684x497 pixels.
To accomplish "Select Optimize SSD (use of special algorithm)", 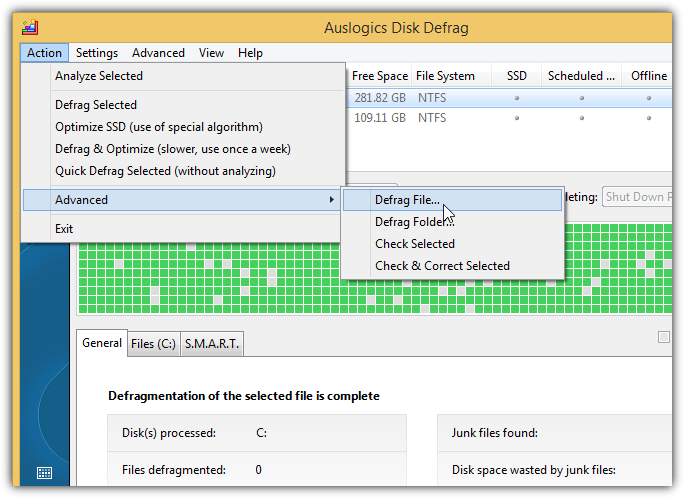I will (183, 127).
